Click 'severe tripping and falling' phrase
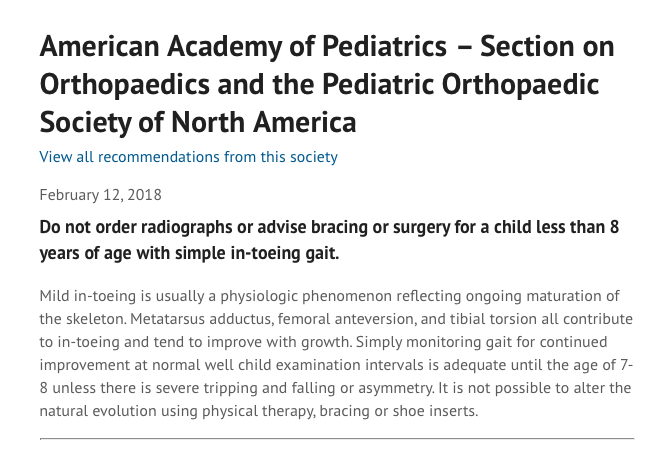This screenshot has width=657, height=455. point(246,388)
